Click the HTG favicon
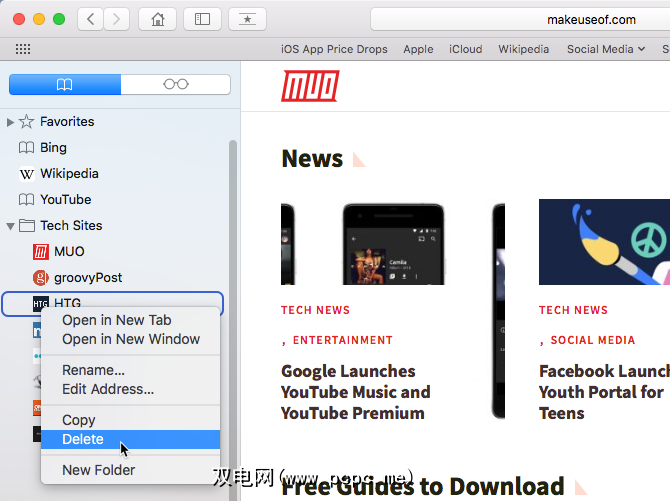The height and width of the screenshot is (501, 670). [41, 304]
